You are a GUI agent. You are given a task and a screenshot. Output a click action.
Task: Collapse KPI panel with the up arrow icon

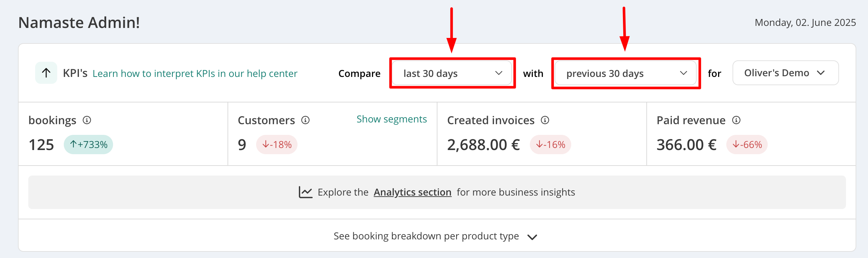pyautogui.click(x=46, y=73)
